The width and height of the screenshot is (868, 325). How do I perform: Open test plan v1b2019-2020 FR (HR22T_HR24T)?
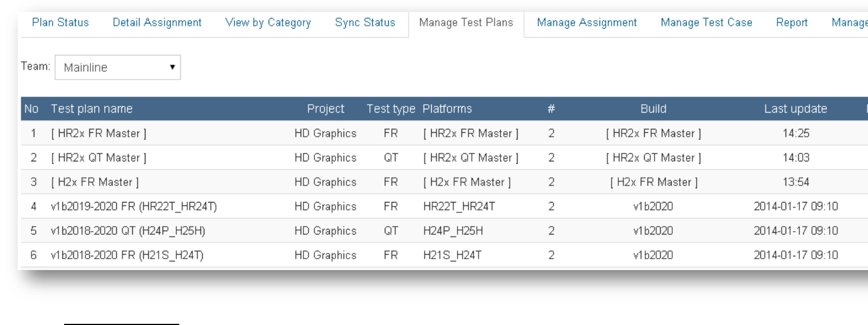[133, 207]
